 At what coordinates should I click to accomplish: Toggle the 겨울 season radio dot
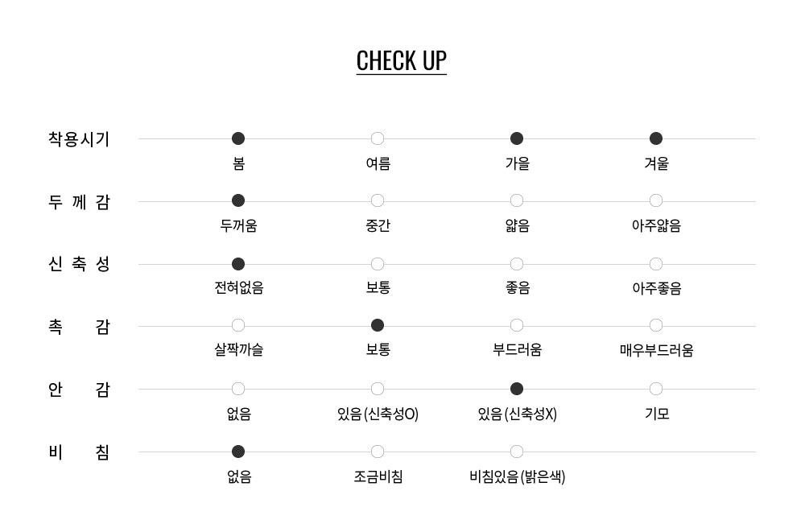[656, 138]
